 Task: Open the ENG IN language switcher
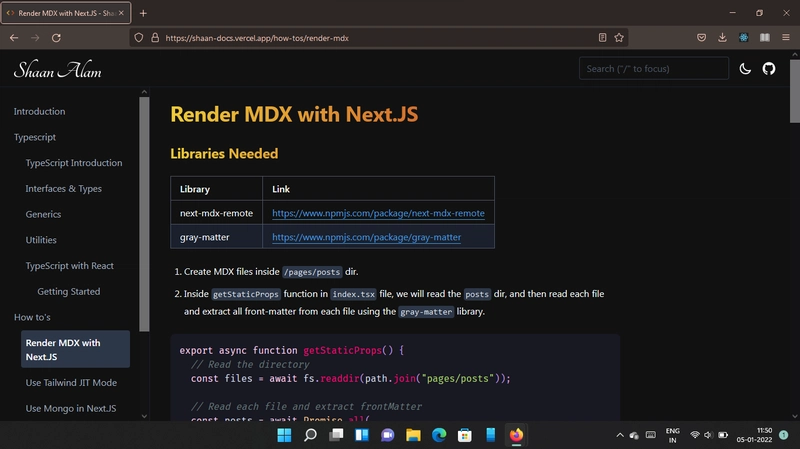pyautogui.click(x=672, y=435)
